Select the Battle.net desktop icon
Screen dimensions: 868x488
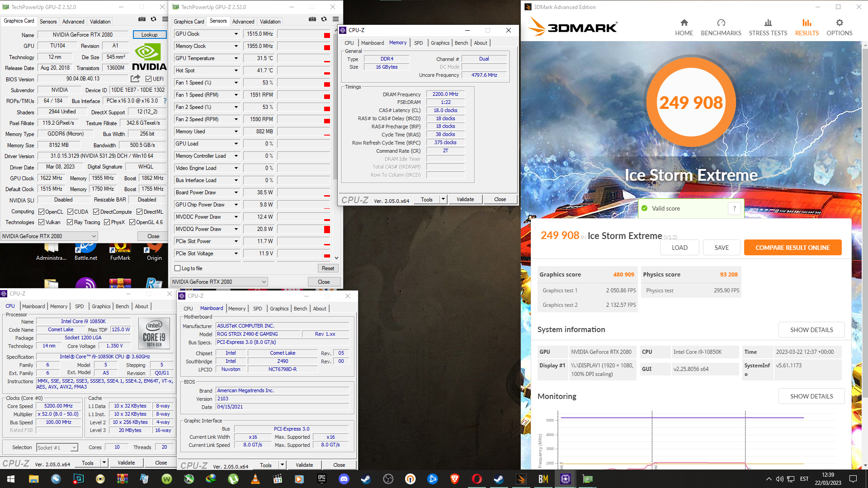click(x=86, y=252)
